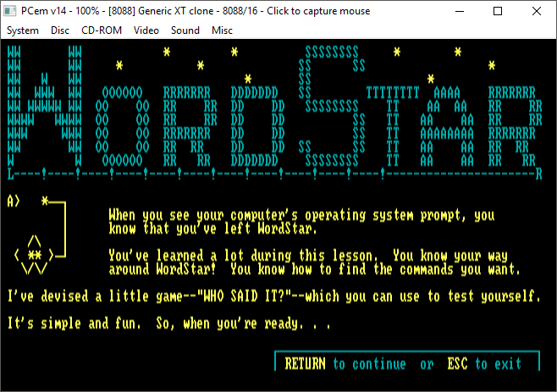The image size is (557, 392).
Task: Click the line "around WordStar! You know how to find"
Action: pyautogui.click(x=315, y=269)
